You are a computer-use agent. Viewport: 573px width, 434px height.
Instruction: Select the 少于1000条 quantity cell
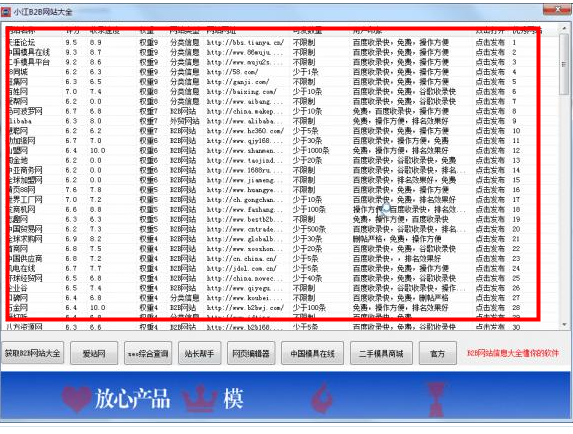click(311, 151)
